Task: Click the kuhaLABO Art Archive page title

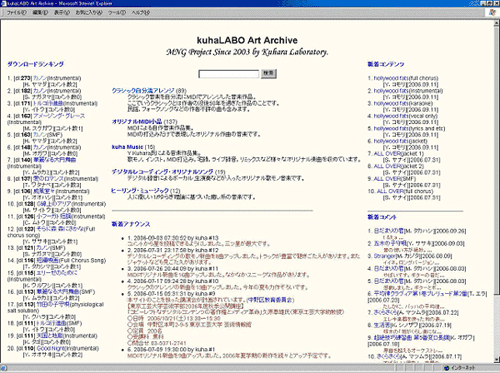Action: click(247, 40)
